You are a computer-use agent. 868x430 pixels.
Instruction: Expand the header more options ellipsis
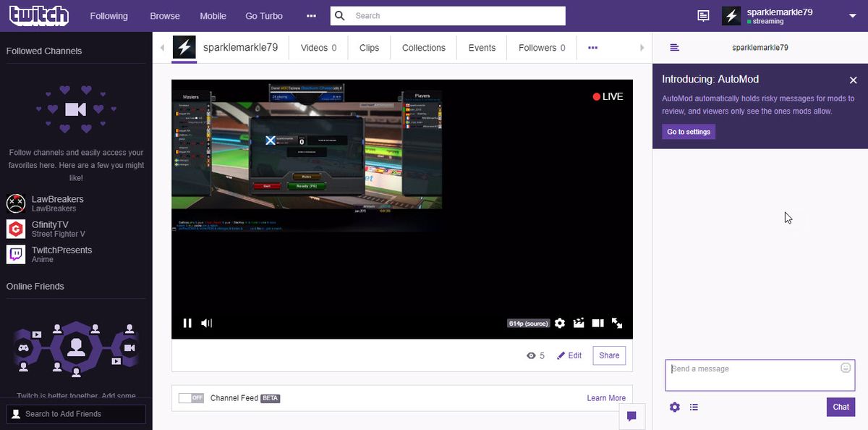coord(311,16)
